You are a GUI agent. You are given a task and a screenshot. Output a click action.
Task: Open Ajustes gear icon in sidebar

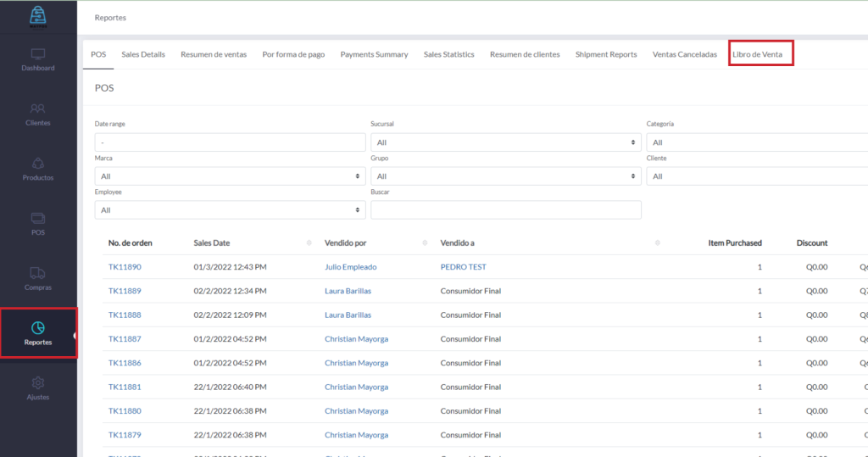(x=38, y=383)
